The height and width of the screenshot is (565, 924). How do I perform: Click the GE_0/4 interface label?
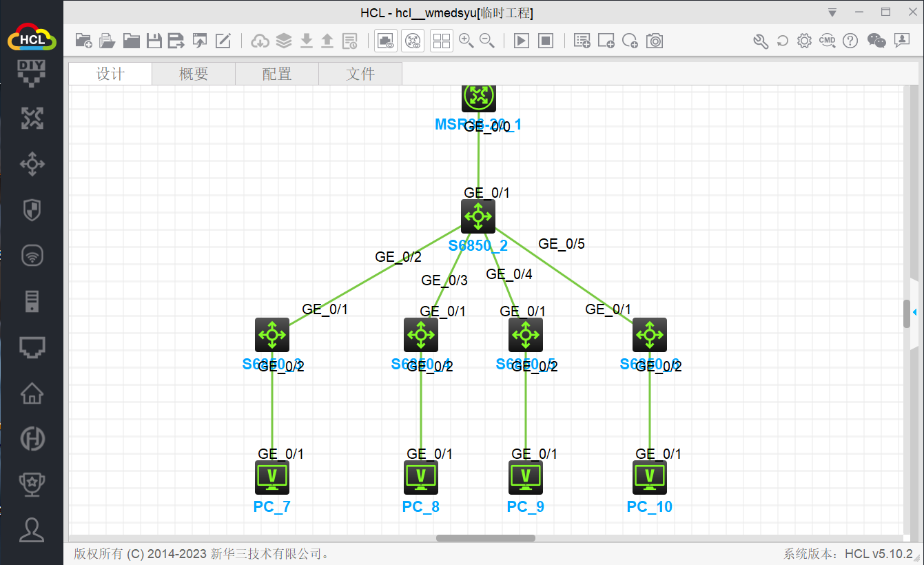click(x=509, y=274)
